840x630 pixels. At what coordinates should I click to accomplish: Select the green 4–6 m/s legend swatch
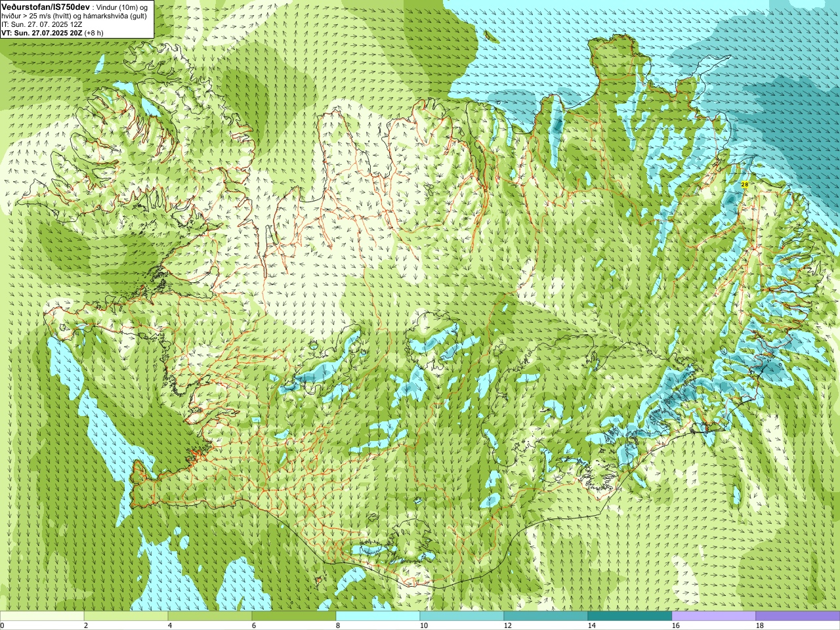pyautogui.click(x=210, y=616)
